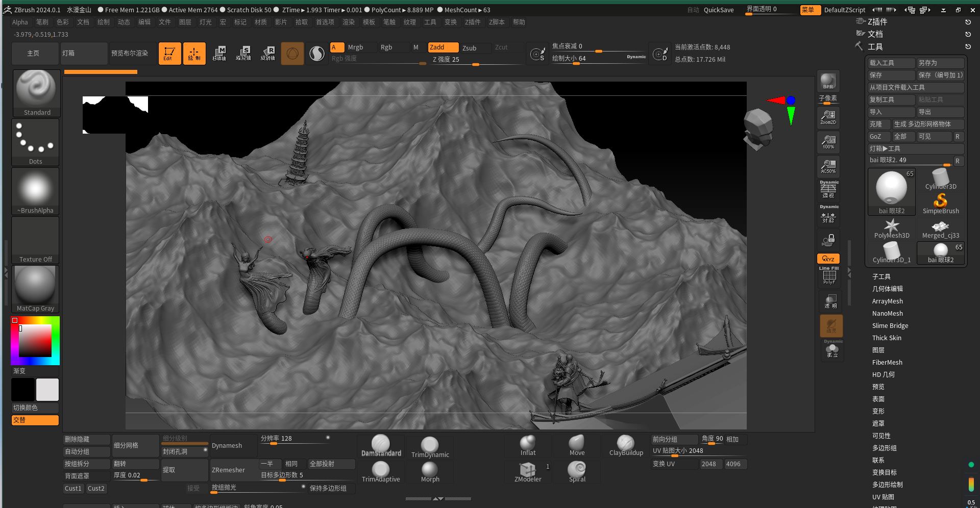Expand the FiberMesh section
Image resolution: width=980 pixels, height=508 pixels.
pyautogui.click(x=887, y=363)
